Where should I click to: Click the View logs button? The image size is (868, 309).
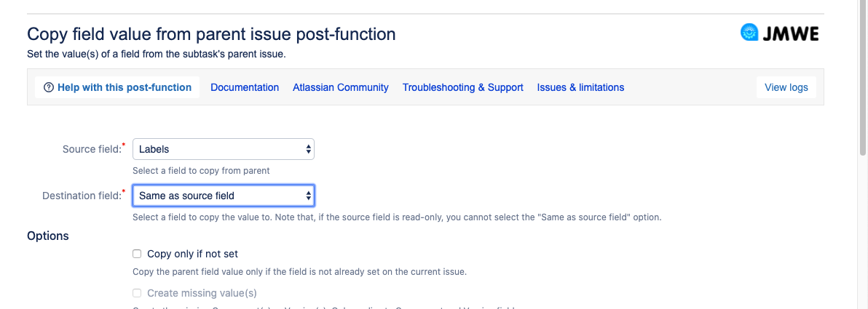pyautogui.click(x=786, y=87)
